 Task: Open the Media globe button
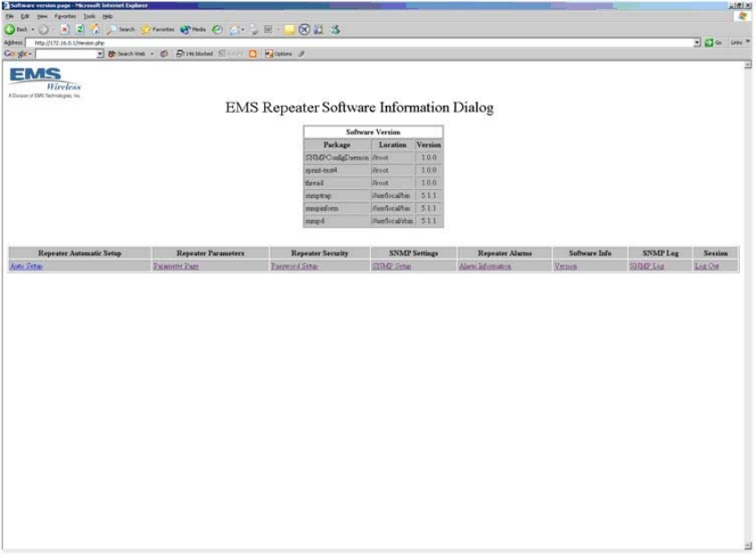click(x=193, y=30)
